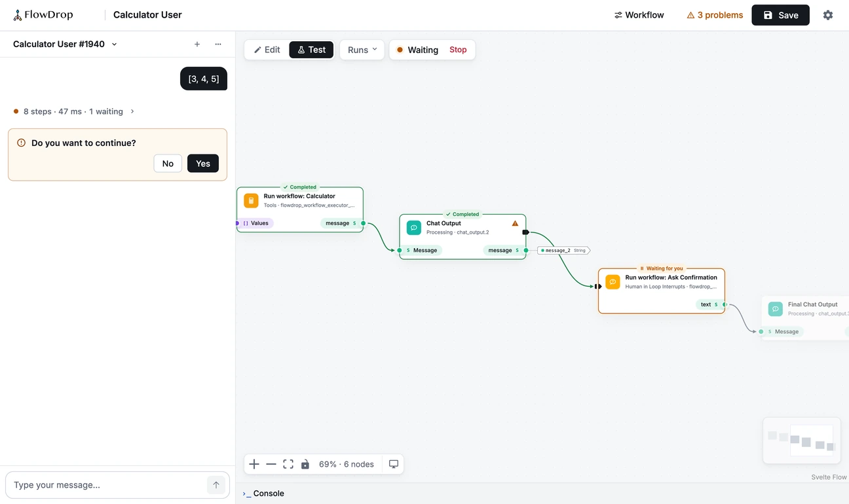Viewport: 849px width, 504px height.
Task: Select the Run workflow: Ask Confirmation node title
Action: tap(671, 278)
